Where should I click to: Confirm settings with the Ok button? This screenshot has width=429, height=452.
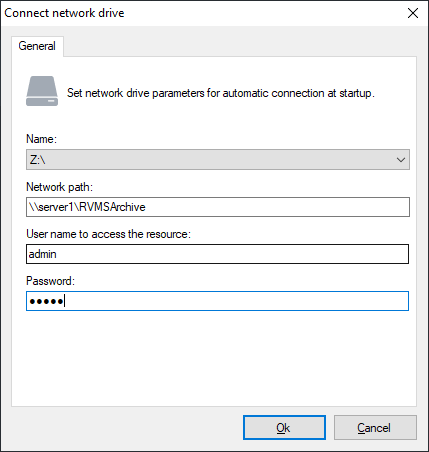coord(284,428)
